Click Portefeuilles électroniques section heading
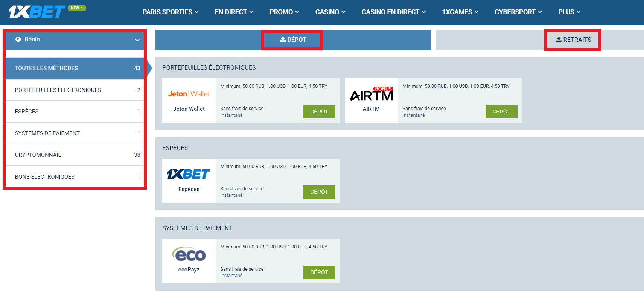Image resolution: width=644 pixels, height=291 pixels. pyautogui.click(x=209, y=68)
